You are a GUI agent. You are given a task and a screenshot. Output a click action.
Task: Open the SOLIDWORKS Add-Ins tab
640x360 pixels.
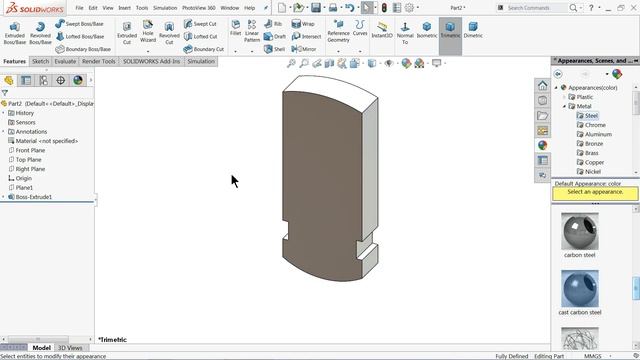pyautogui.click(x=151, y=61)
